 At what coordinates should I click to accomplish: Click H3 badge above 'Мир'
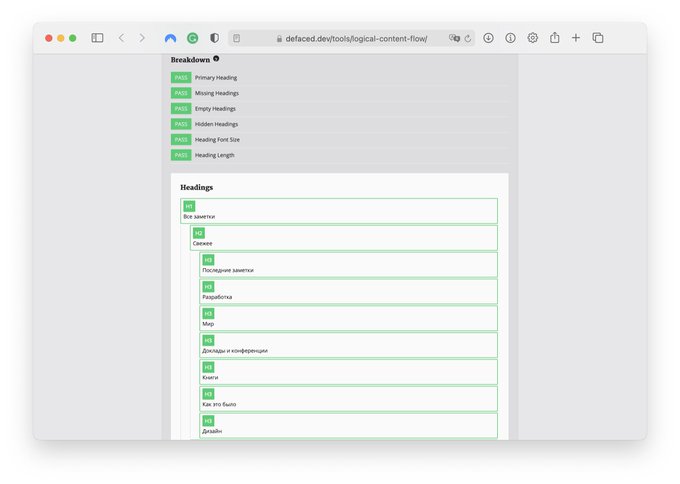coord(208,314)
